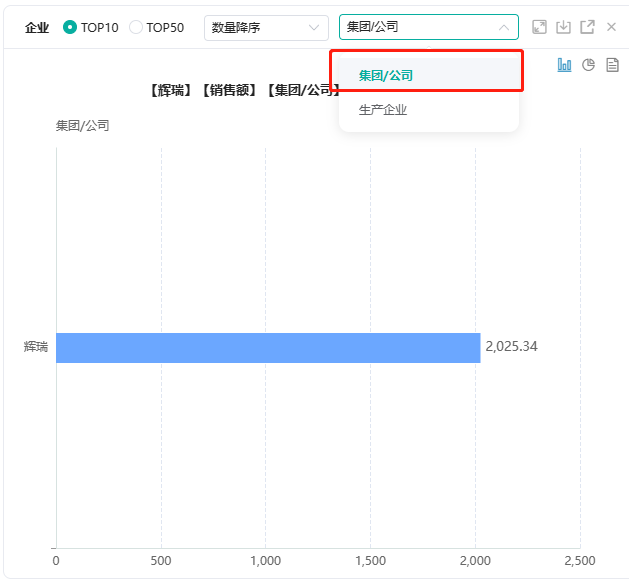Image resolution: width=629 pixels, height=579 pixels.
Task: Show the data table view icon
Action: pos(612,65)
